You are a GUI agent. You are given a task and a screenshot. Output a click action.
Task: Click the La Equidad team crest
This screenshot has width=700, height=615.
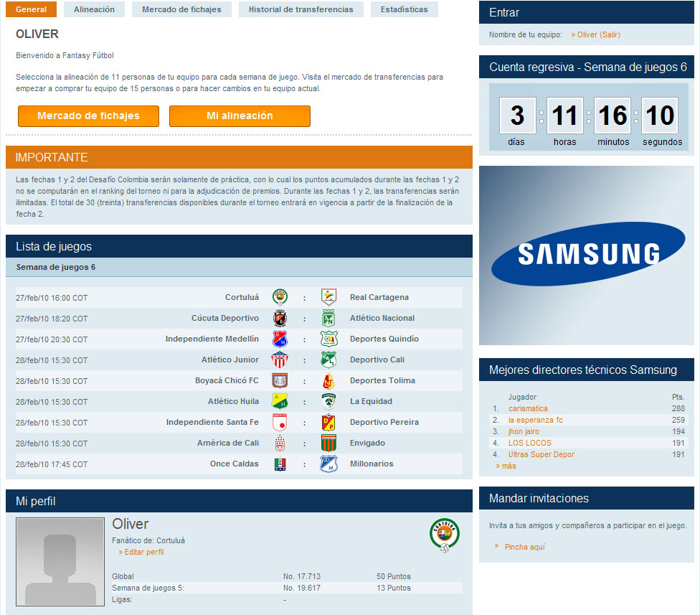point(328,401)
